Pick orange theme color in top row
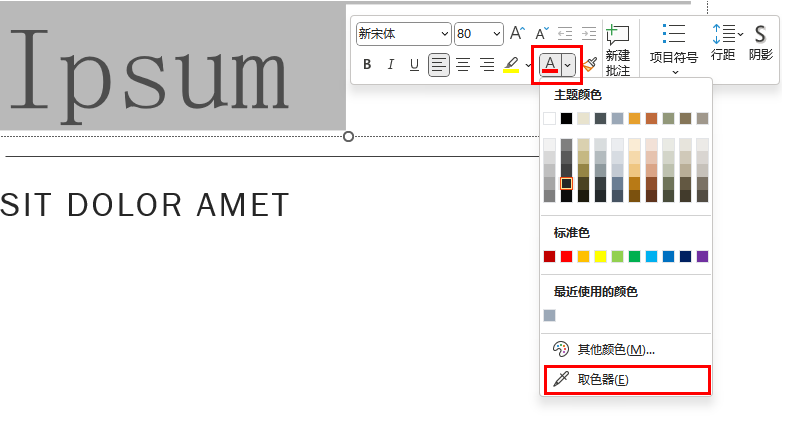 click(x=634, y=118)
